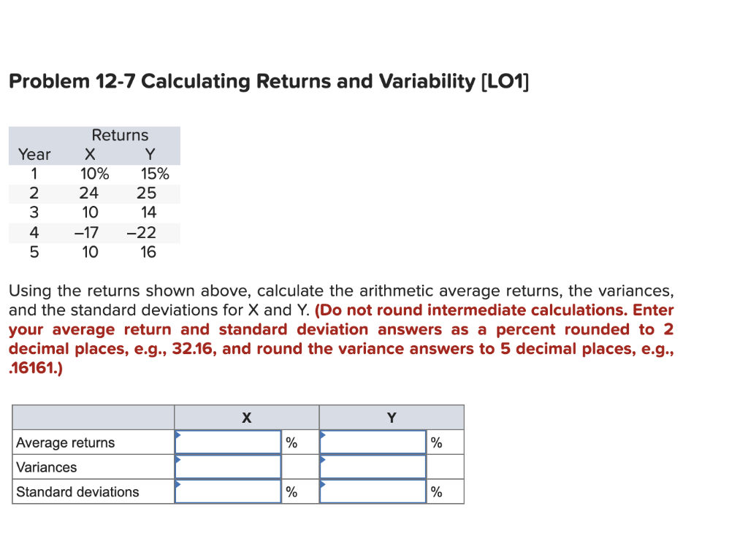Click the Problem 12-7 title text
Viewport: 748px width, 560px height.
coord(267,82)
